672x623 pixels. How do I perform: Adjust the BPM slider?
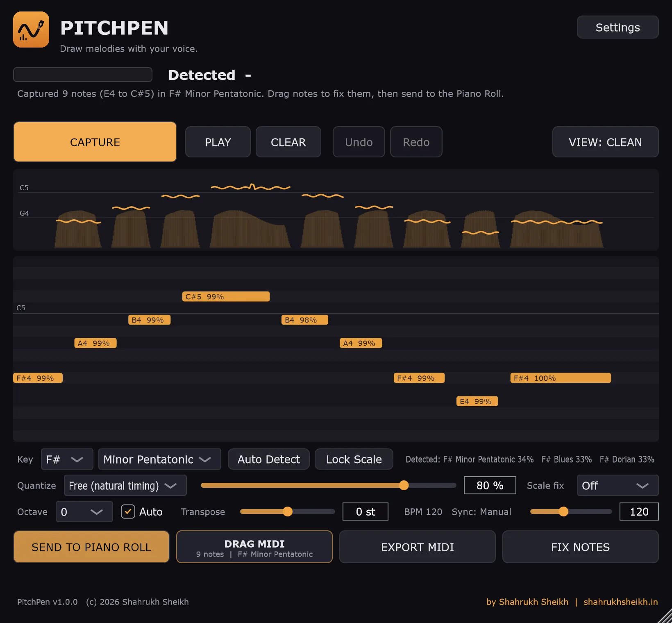pos(571,512)
